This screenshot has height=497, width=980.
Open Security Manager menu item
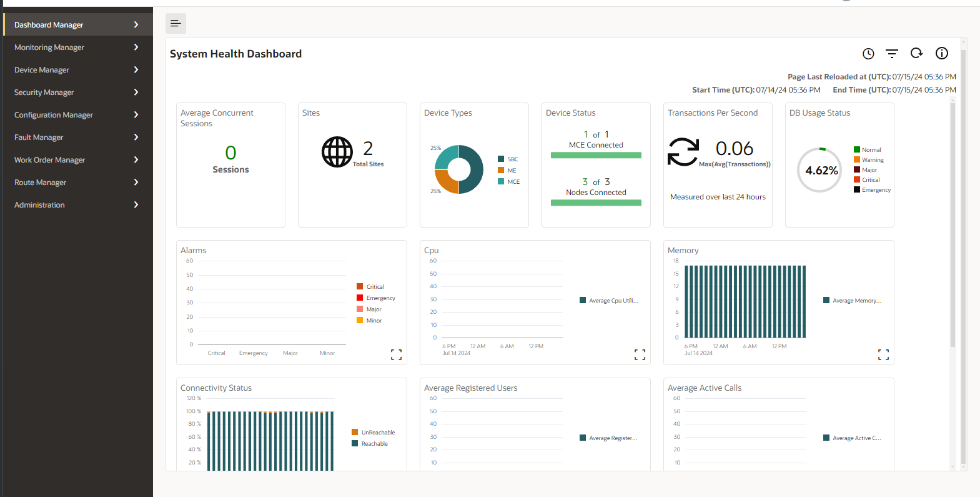[x=78, y=92]
